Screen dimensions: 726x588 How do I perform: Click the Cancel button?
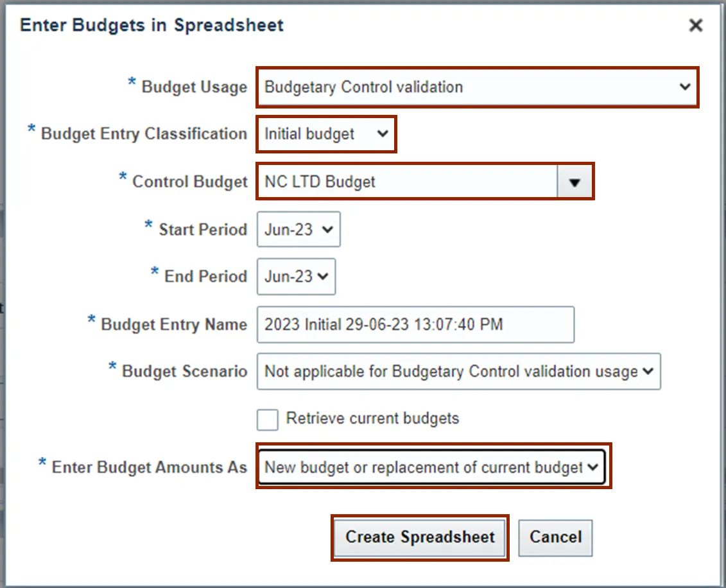(x=555, y=537)
